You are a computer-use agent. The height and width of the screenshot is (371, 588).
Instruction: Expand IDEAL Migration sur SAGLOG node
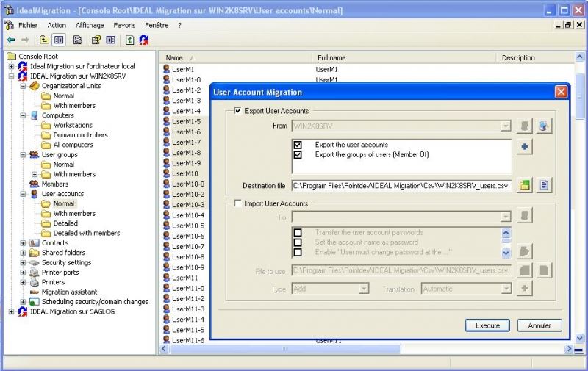click(x=11, y=311)
